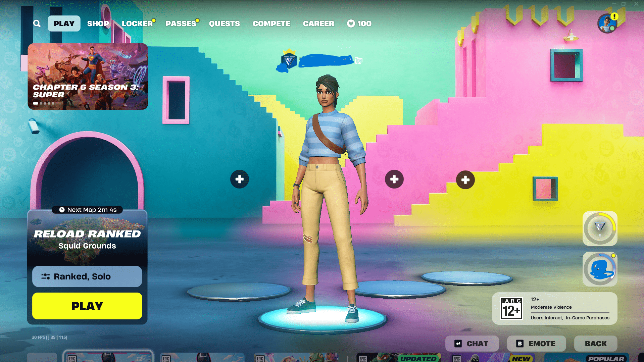Click the small screen icon beside player name

pyautogui.click(x=358, y=61)
